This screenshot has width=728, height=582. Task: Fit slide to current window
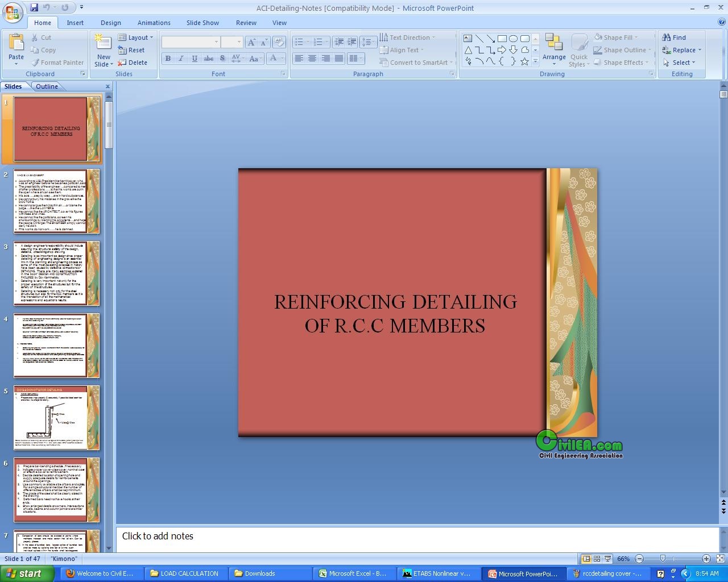(721, 559)
